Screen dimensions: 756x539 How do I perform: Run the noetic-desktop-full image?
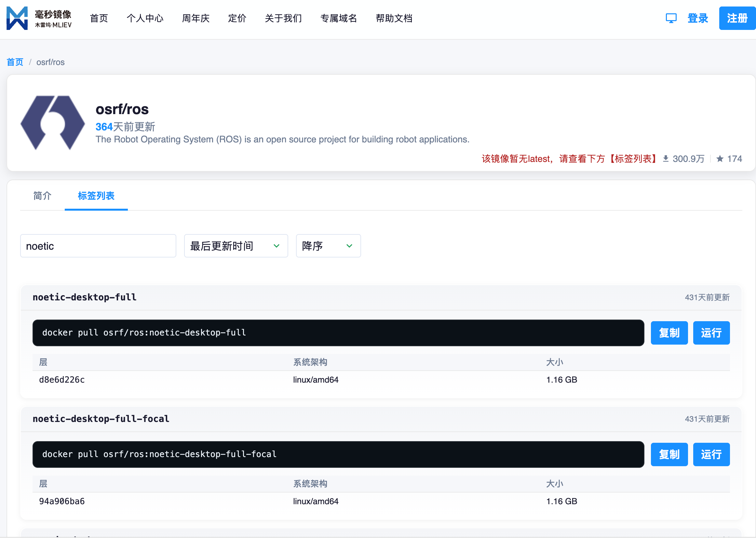711,333
